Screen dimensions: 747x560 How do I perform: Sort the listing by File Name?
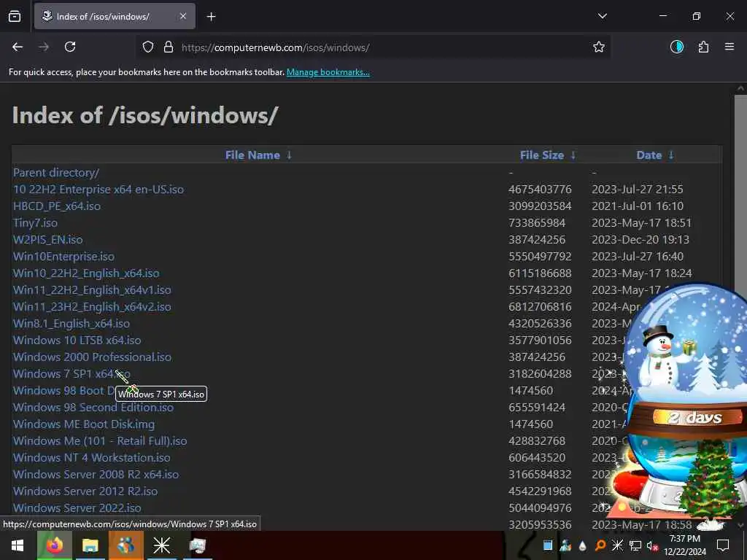coord(252,155)
